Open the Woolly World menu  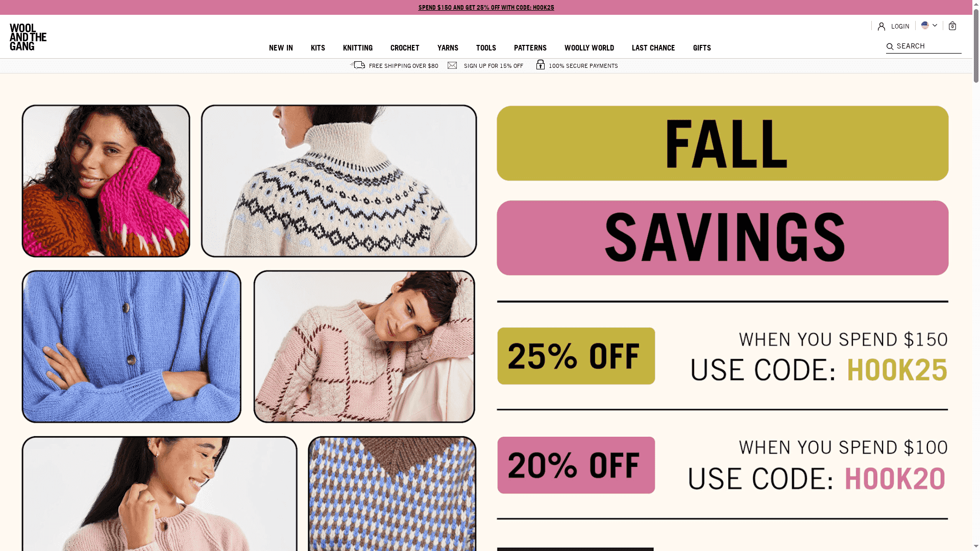coord(589,48)
